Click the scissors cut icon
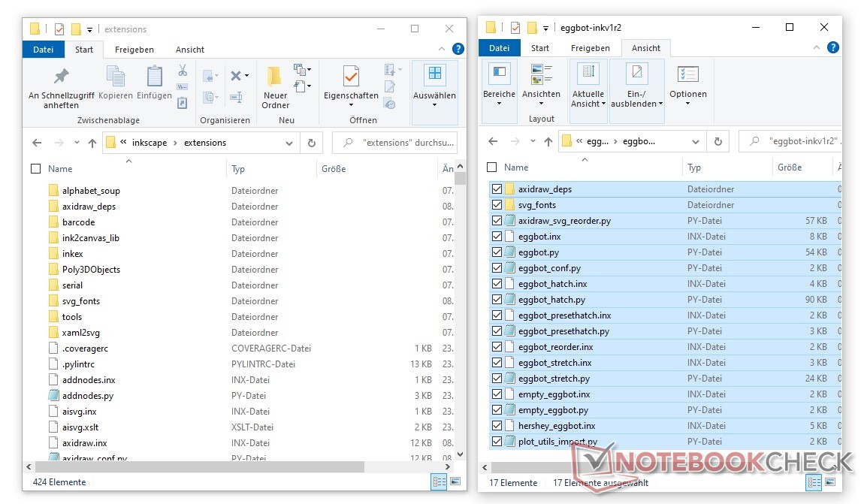 click(x=183, y=71)
